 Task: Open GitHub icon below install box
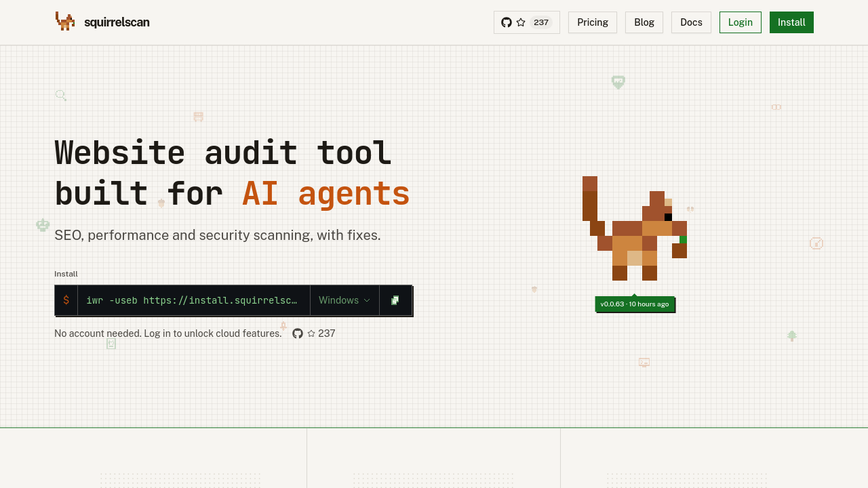click(298, 333)
